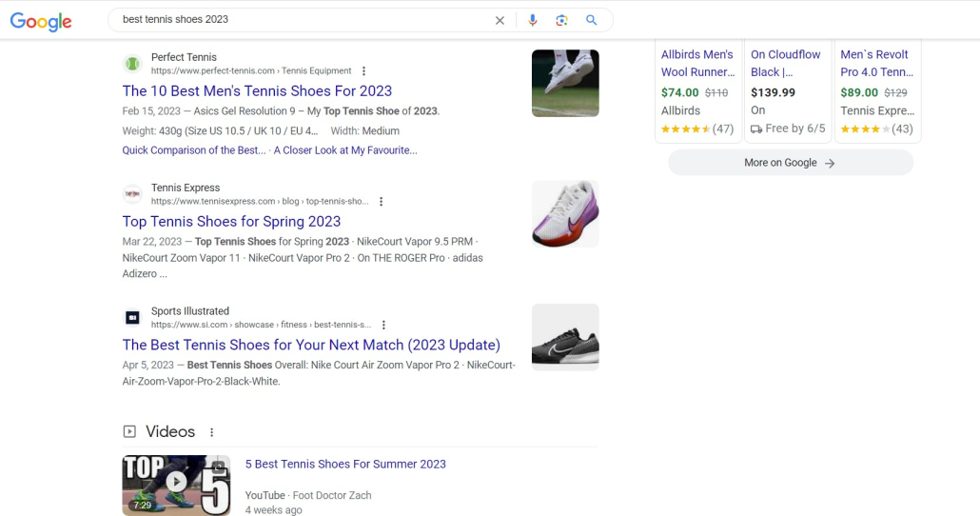This screenshot has width=980, height=516.
Task: Click the Tennis Express site name
Action: pyautogui.click(x=186, y=188)
